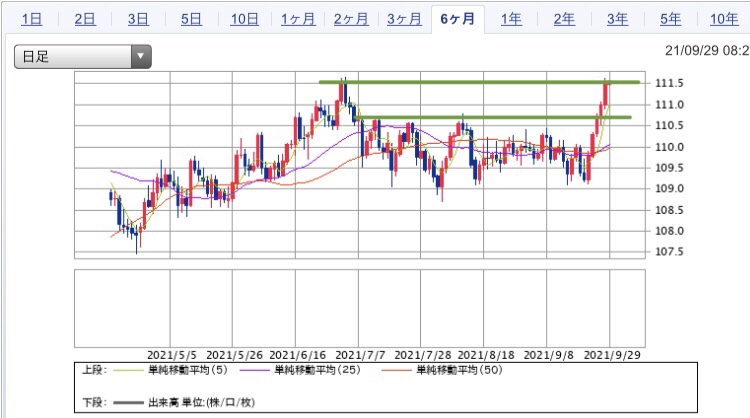Click the active 6ヶ月 tab
Screen dimensions: 750x418
pyautogui.click(x=458, y=19)
